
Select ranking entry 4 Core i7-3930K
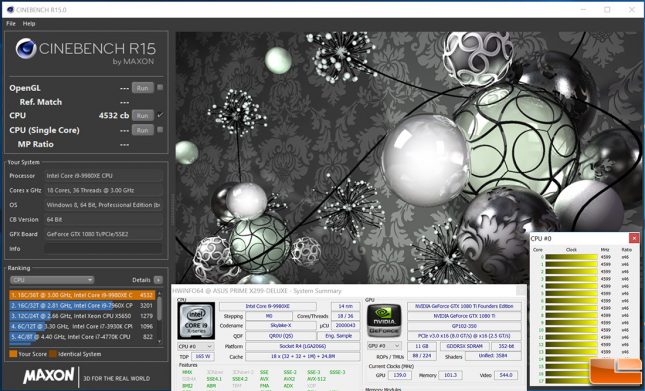82,326
